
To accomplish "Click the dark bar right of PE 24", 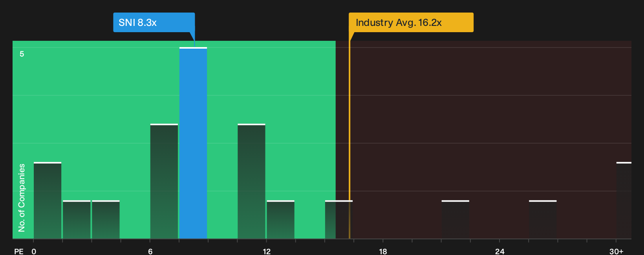I will 543,219.
